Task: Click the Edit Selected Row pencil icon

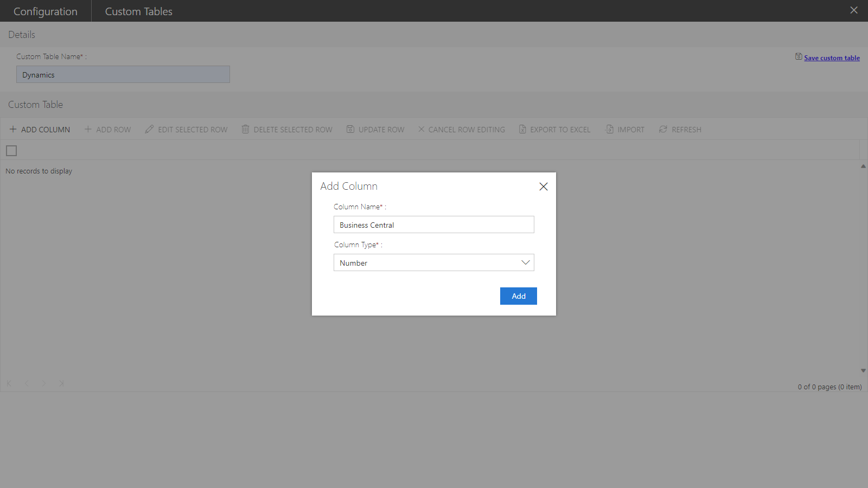Action: click(149, 130)
